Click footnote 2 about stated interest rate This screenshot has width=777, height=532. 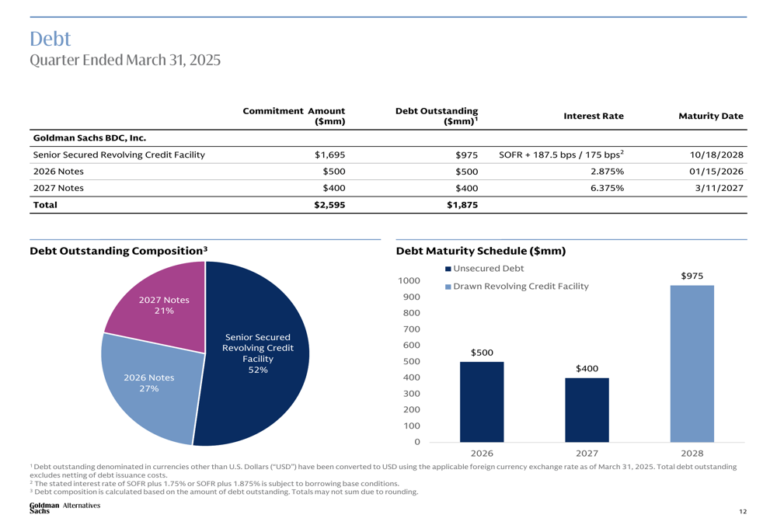tap(214, 483)
